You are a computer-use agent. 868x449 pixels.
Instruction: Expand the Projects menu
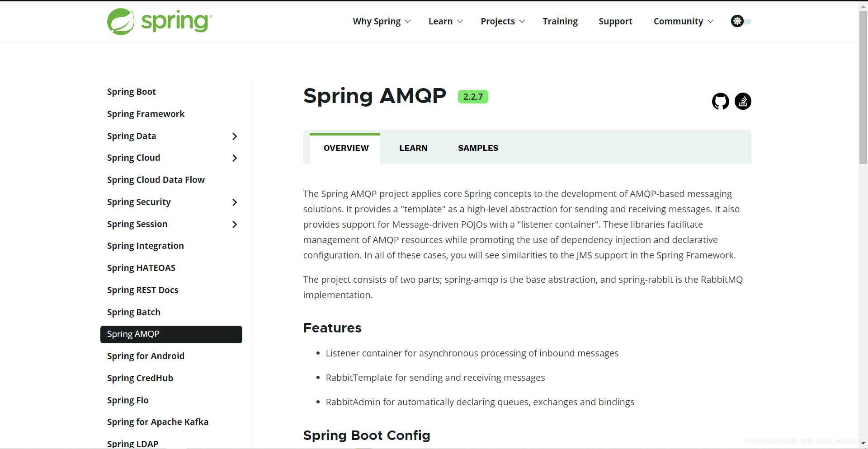pyautogui.click(x=503, y=21)
